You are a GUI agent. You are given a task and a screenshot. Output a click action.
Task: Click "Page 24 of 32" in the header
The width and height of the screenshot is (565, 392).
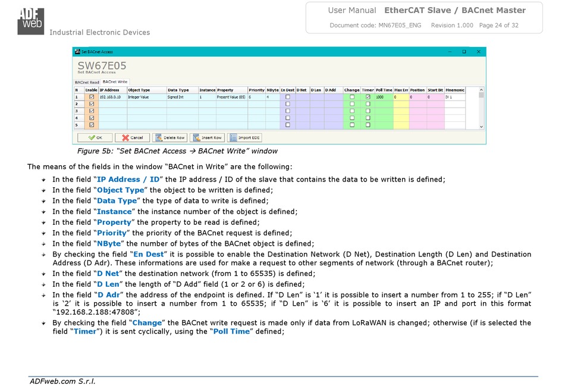point(499,25)
